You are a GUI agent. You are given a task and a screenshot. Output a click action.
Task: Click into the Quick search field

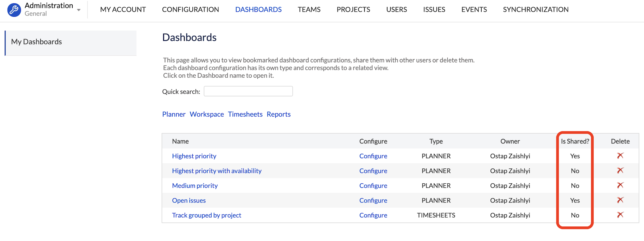248,91
